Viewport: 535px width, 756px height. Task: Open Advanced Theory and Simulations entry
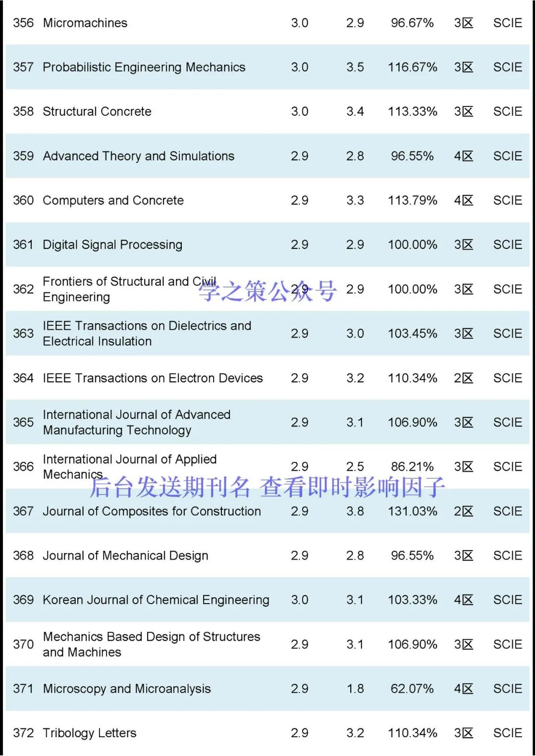(138, 156)
